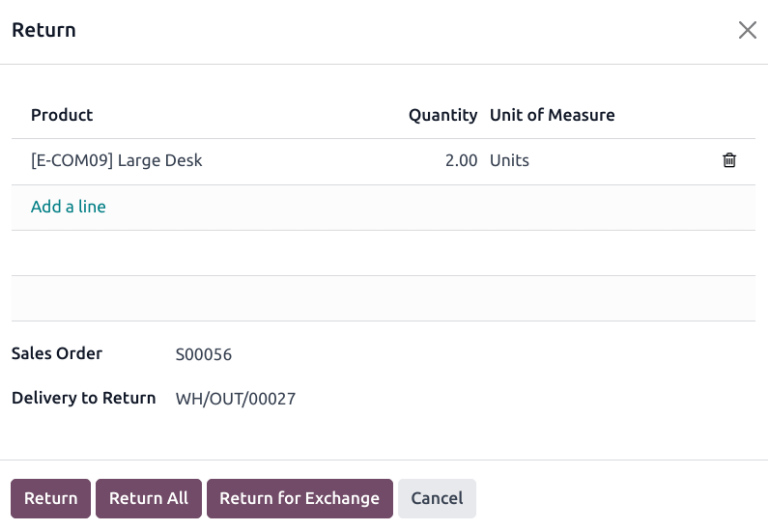Sort by the Product column header

click(62, 115)
